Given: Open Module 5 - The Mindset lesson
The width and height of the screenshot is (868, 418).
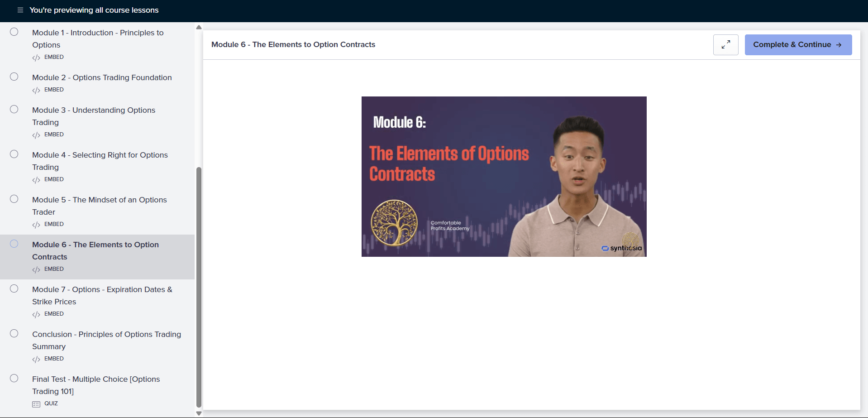Looking at the screenshot, I should click(x=100, y=206).
